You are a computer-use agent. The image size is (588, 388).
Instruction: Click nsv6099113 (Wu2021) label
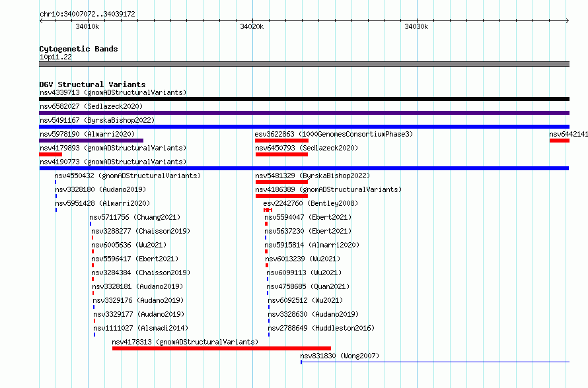(304, 273)
